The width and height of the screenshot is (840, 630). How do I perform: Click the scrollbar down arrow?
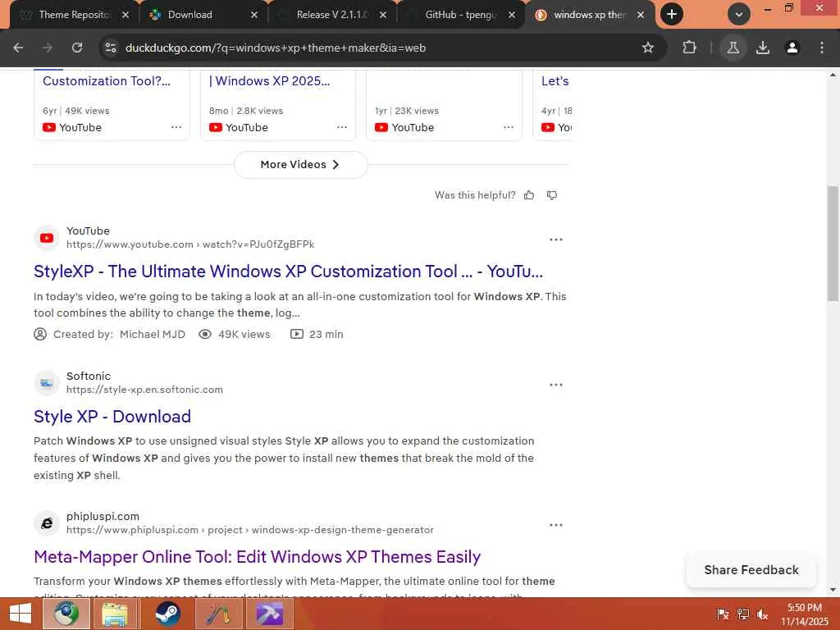[833, 590]
